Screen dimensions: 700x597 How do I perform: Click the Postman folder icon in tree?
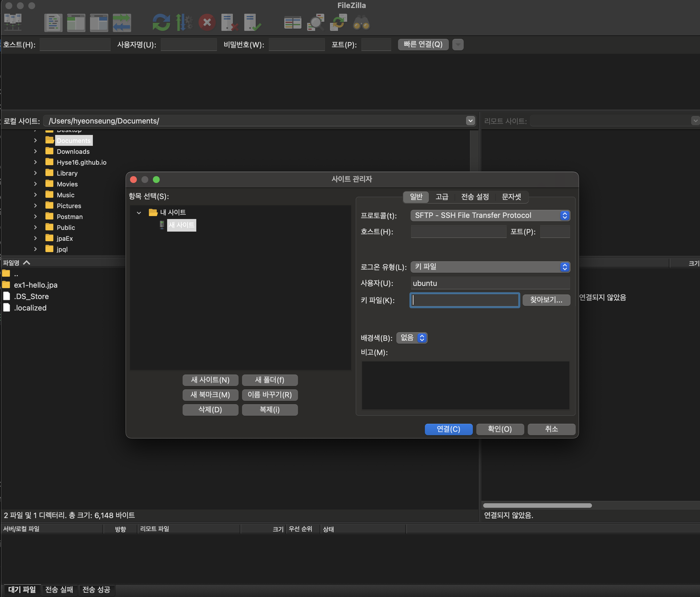tap(49, 216)
